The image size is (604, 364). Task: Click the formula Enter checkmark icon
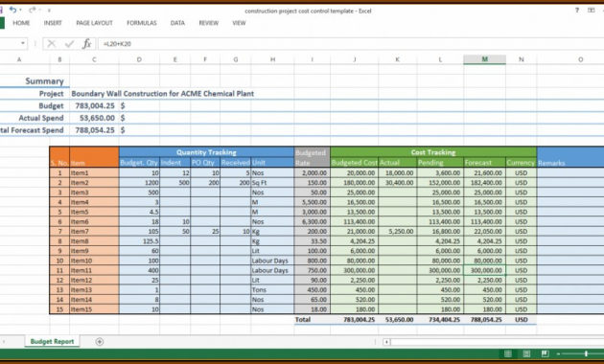coord(69,44)
